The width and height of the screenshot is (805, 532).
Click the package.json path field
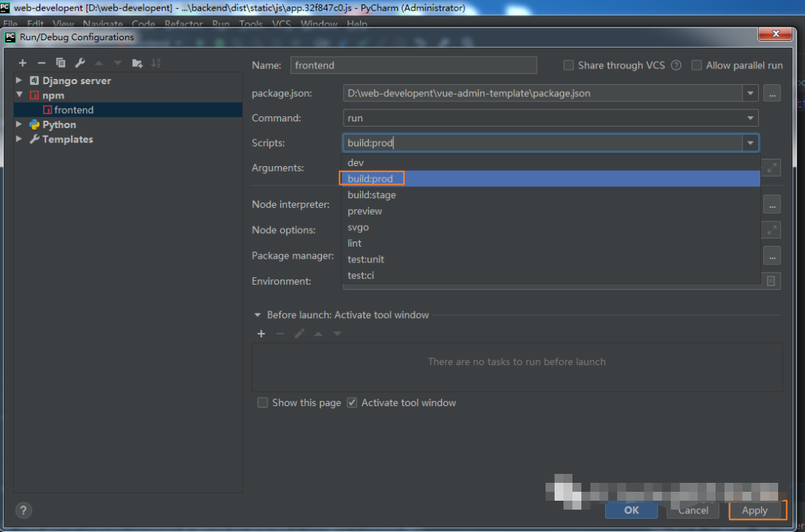pyautogui.click(x=543, y=93)
